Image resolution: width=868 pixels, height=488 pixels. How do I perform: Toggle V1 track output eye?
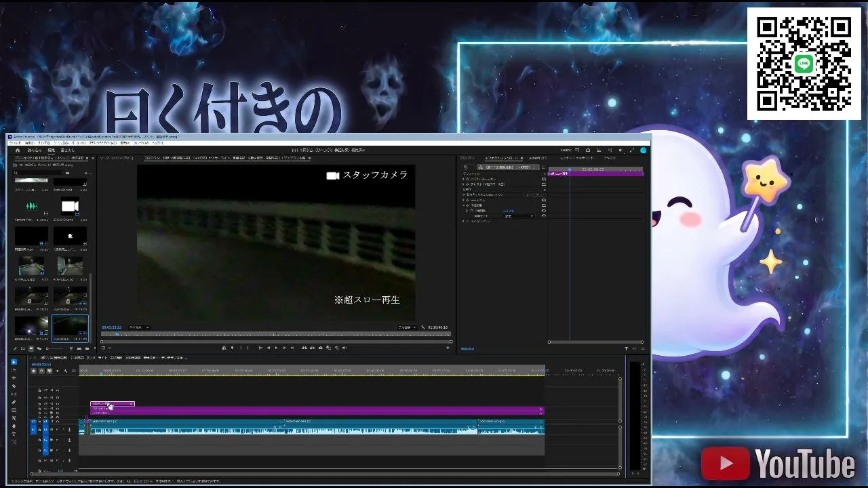pyautogui.click(x=58, y=421)
